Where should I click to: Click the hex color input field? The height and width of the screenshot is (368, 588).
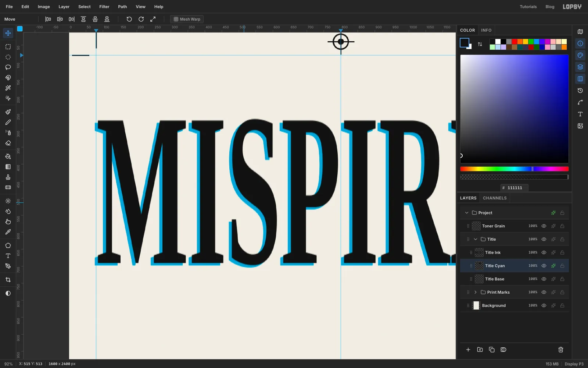click(514, 188)
